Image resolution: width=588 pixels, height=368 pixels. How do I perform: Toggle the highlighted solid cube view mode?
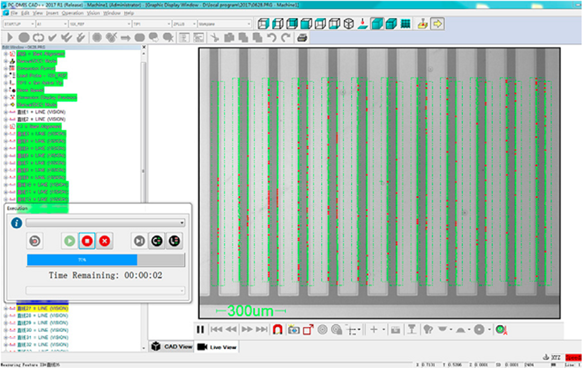coord(377,24)
